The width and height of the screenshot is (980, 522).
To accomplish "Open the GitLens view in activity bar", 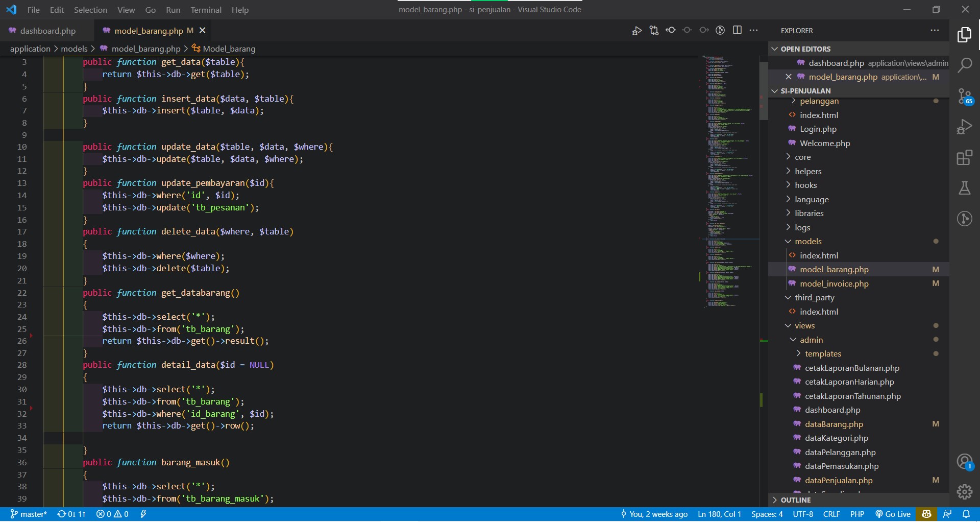I will click(x=964, y=219).
